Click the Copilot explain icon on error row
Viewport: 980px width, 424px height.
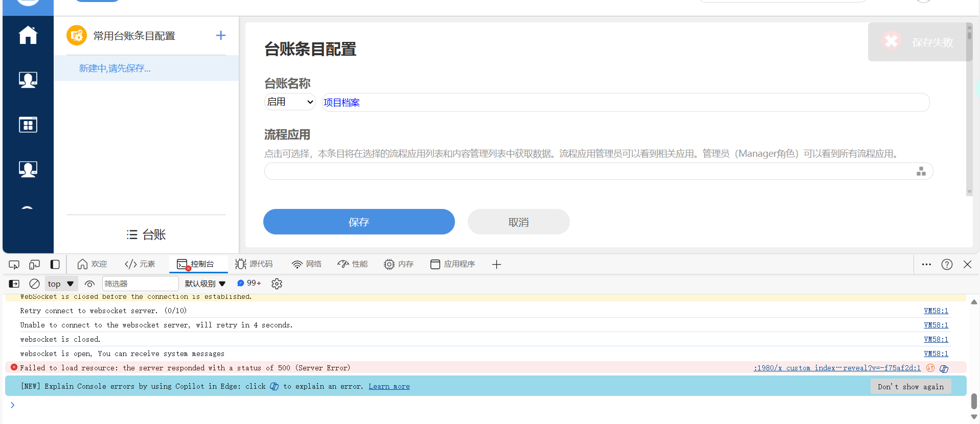(x=944, y=368)
